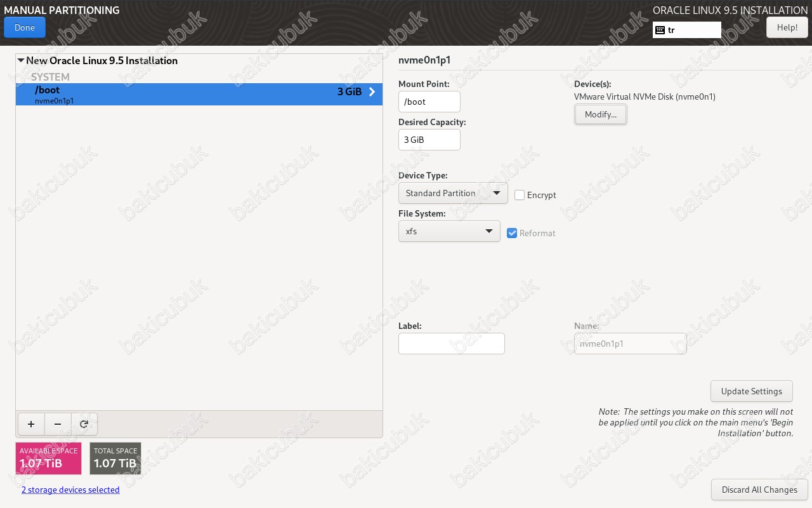
Task: Click the tr keyboard layout indicator
Action: [x=687, y=30]
